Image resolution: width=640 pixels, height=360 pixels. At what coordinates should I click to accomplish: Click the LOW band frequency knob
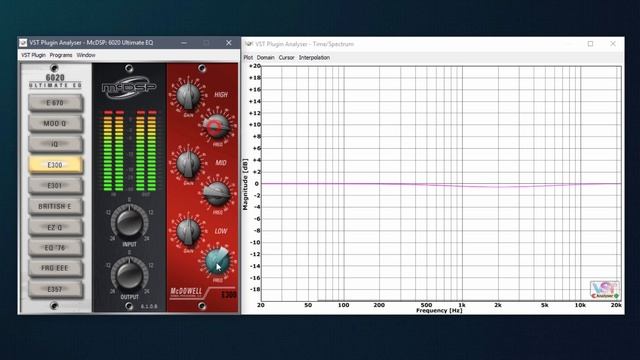217,261
